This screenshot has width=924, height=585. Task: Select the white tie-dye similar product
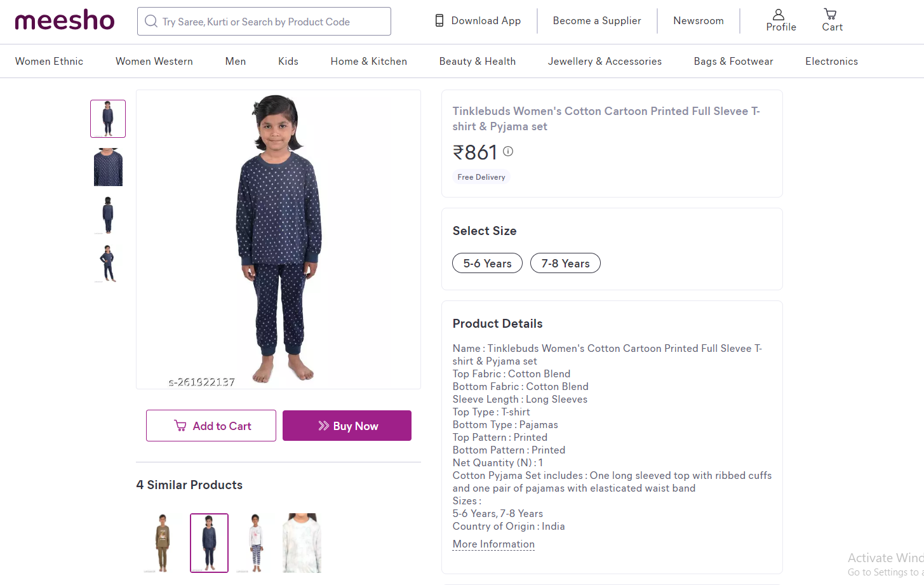point(302,543)
